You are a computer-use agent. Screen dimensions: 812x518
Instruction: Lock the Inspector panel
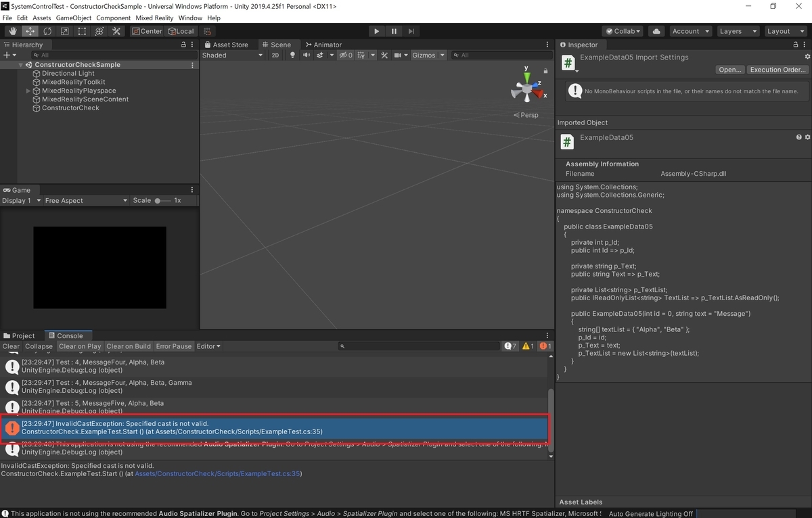796,45
